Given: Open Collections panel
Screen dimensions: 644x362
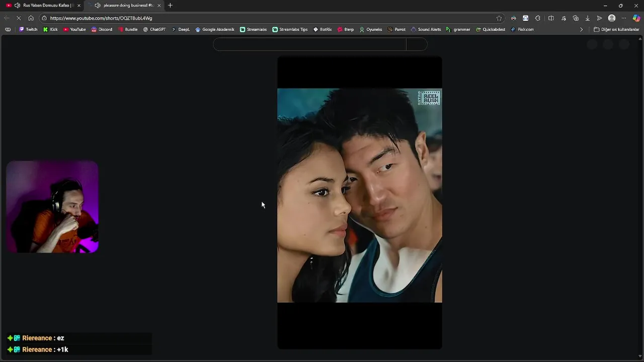Looking at the screenshot, I should coord(576,18).
